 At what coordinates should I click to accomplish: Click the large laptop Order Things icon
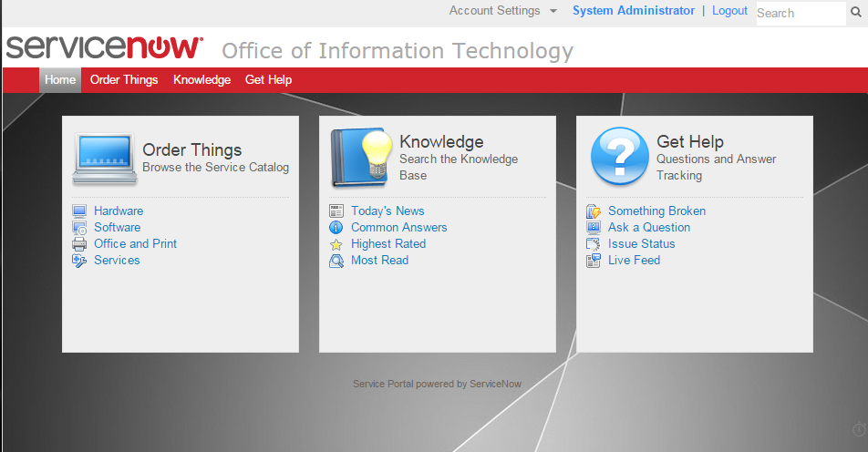coord(105,159)
